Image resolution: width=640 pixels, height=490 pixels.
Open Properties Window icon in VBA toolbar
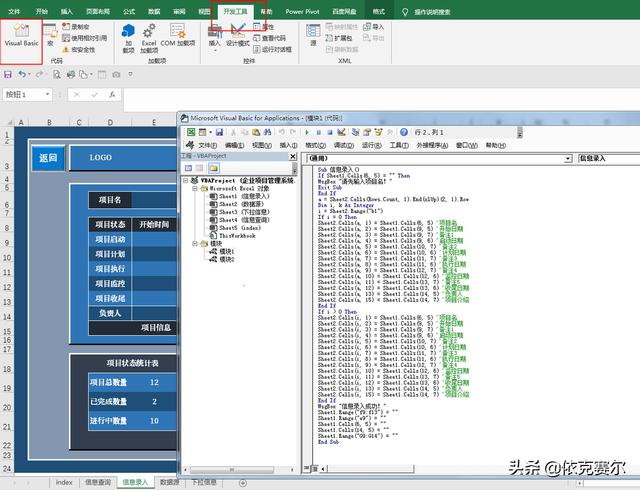[367, 132]
